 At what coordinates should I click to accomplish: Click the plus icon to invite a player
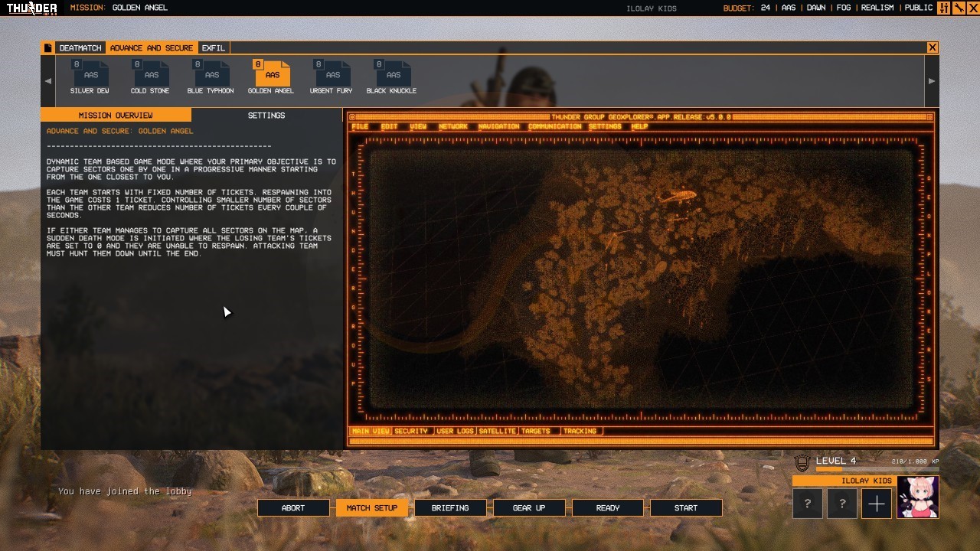[x=877, y=504]
